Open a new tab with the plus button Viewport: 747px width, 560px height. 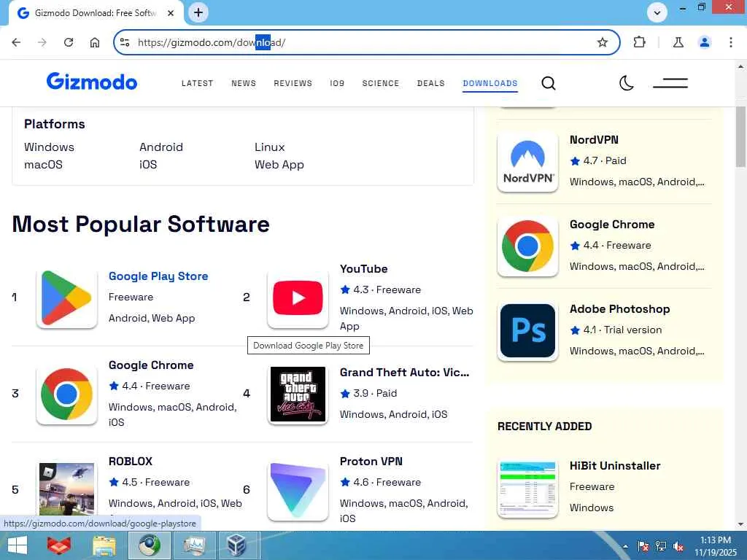coord(198,12)
